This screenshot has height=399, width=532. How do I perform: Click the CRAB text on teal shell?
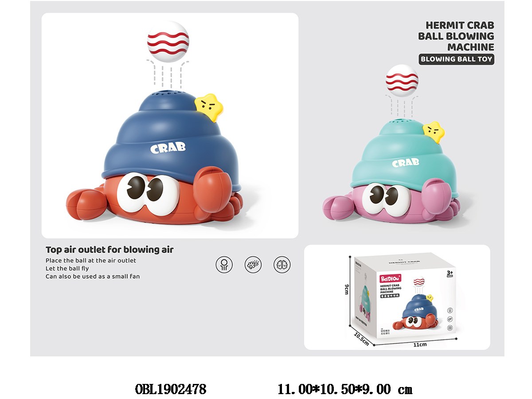point(405,163)
